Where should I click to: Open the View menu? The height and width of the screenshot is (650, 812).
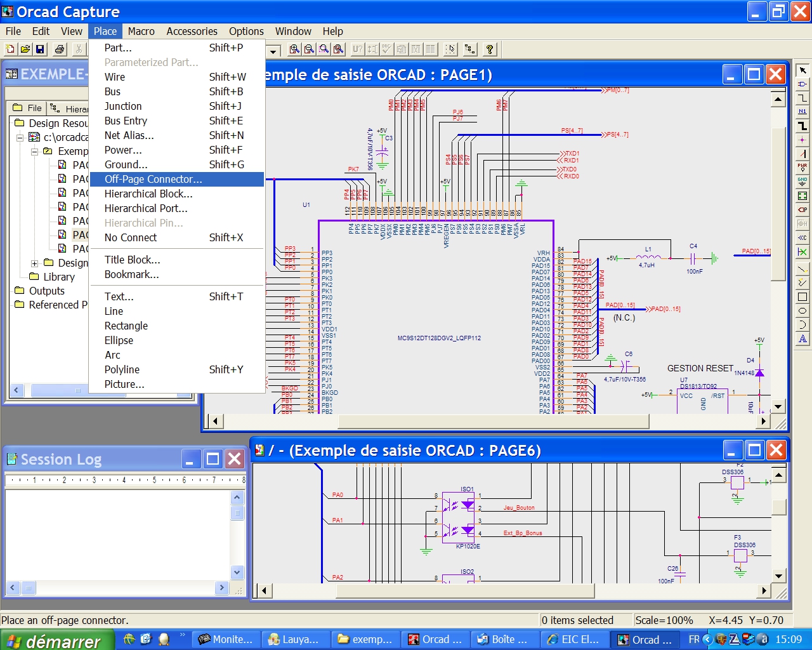coord(71,31)
